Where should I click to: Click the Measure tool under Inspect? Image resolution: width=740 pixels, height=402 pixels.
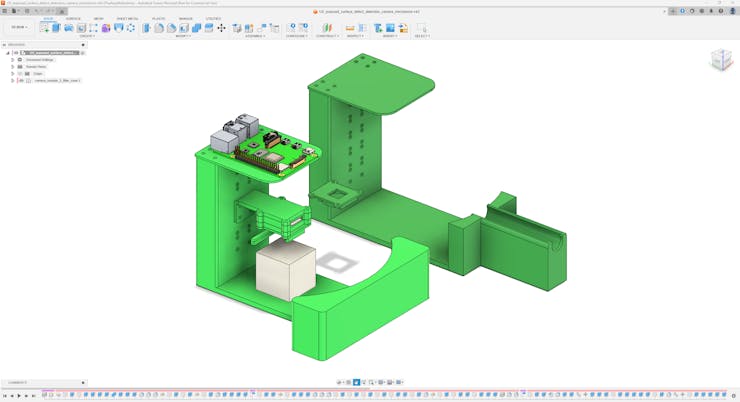point(350,28)
